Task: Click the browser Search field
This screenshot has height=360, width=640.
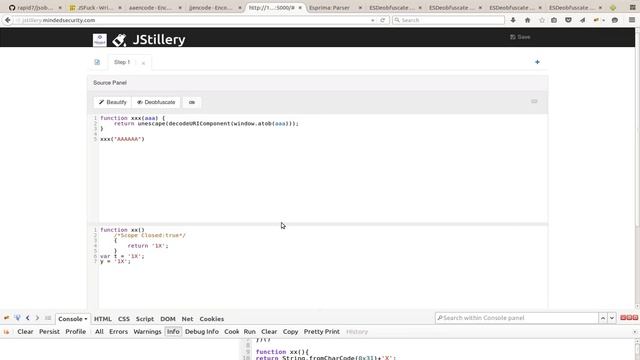Action: 448,20
